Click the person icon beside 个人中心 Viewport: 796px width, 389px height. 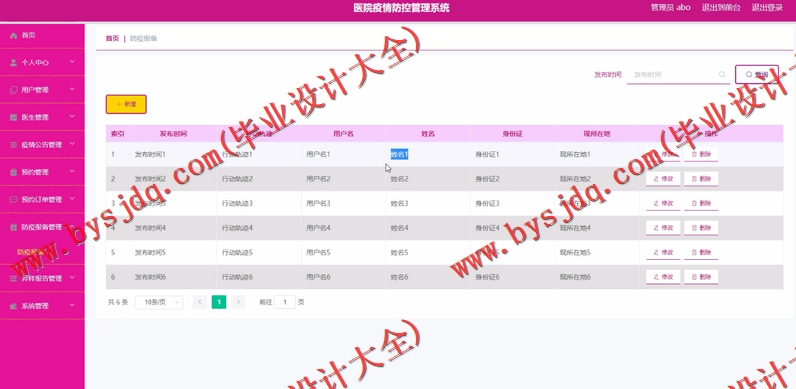click(x=14, y=63)
